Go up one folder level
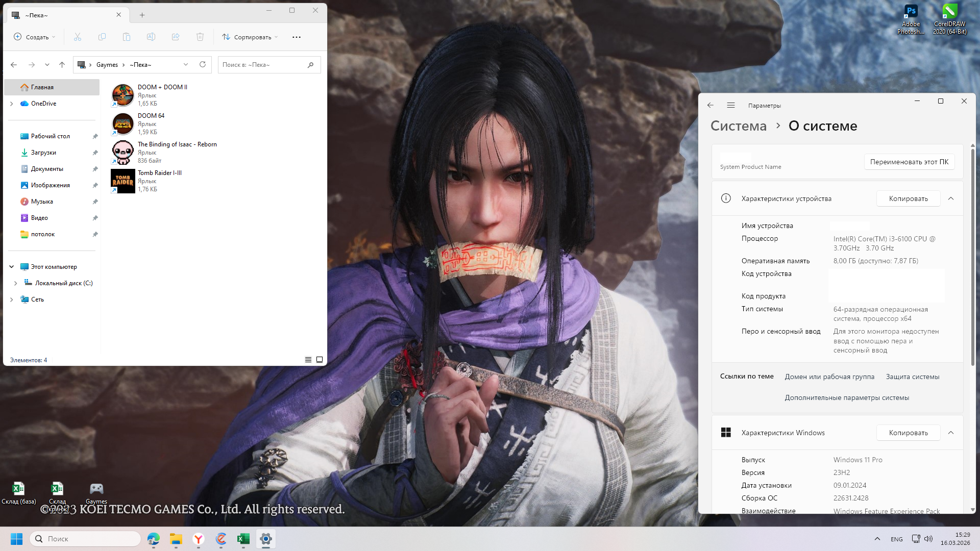Image resolution: width=980 pixels, height=551 pixels. pos(62,65)
